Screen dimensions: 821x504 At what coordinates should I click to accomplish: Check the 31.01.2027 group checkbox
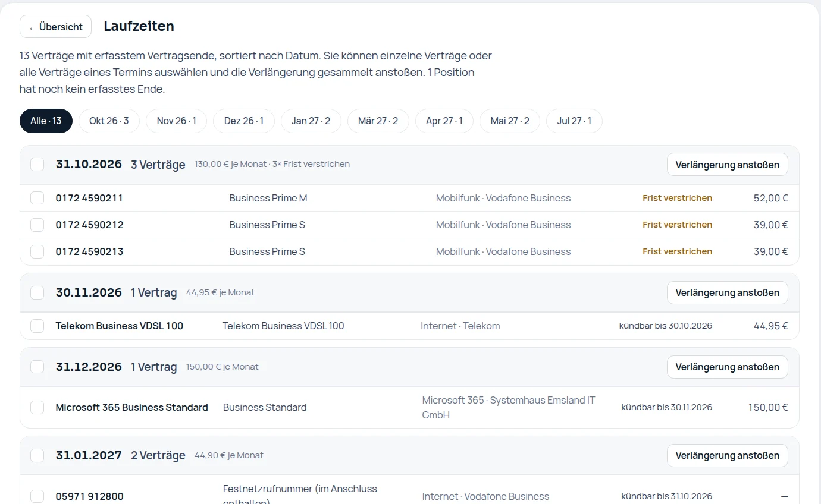[x=37, y=455]
